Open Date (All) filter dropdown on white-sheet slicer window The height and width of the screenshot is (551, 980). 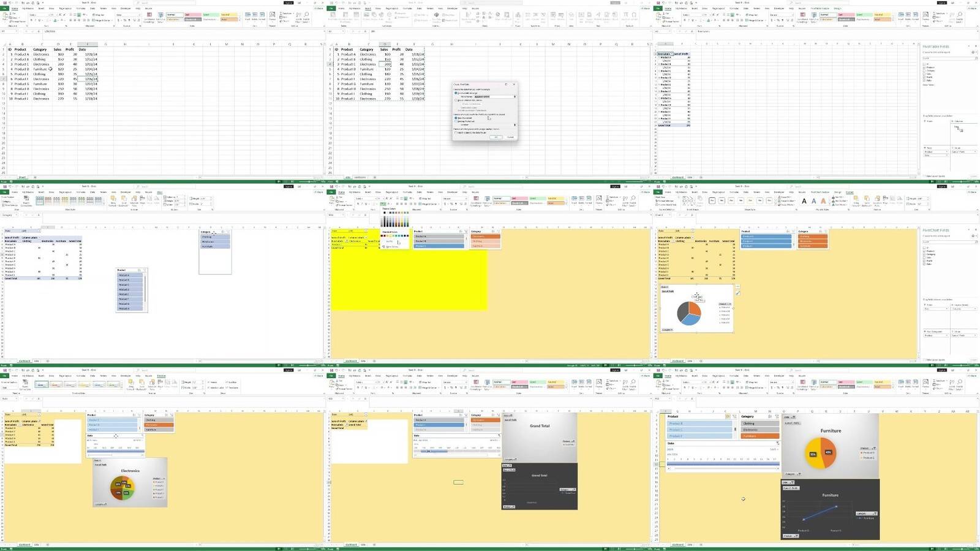click(40, 231)
